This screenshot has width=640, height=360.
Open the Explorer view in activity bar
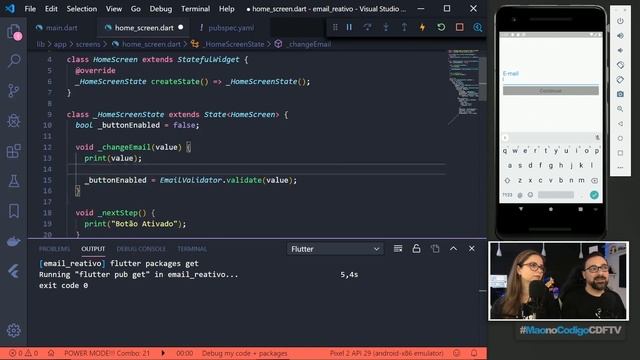(x=13, y=31)
